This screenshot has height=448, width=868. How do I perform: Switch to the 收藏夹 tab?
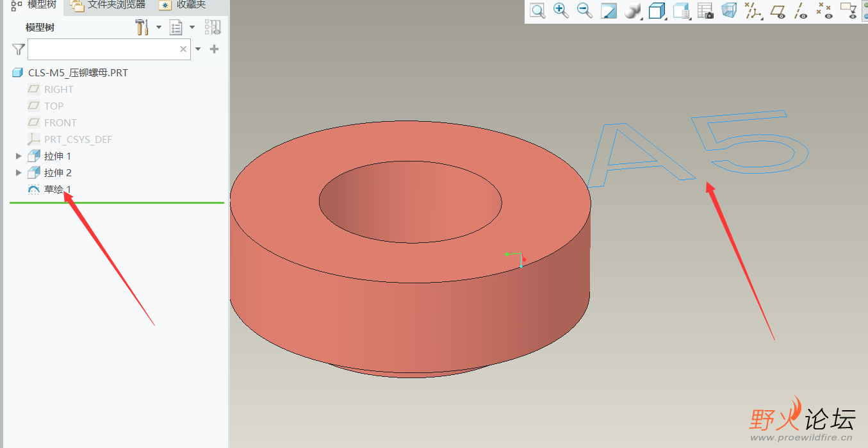[x=183, y=5]
